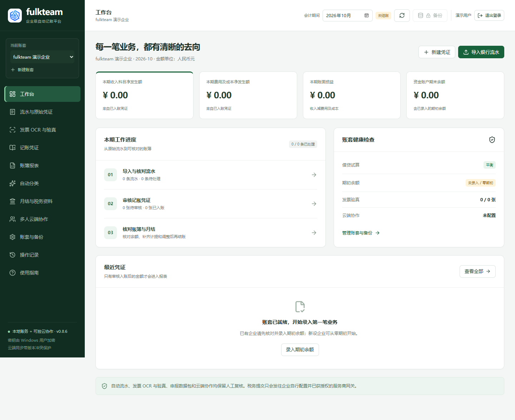
Task: Click the 操作记录 history icon
Action: click(x=13, y=255)
